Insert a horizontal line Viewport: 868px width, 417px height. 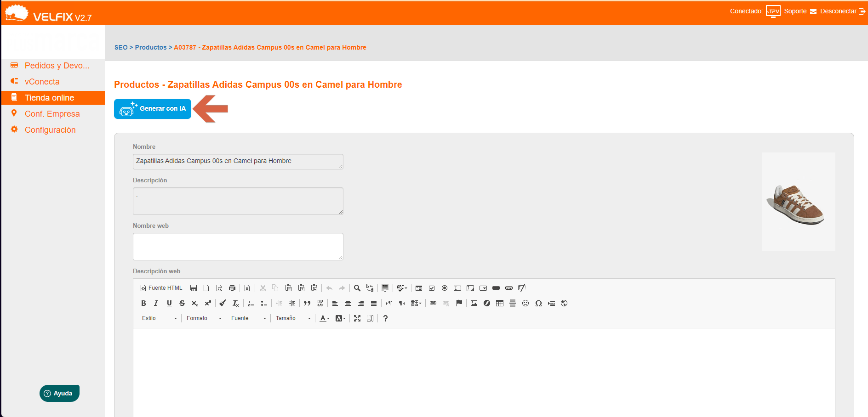click(x=513, y=303)
